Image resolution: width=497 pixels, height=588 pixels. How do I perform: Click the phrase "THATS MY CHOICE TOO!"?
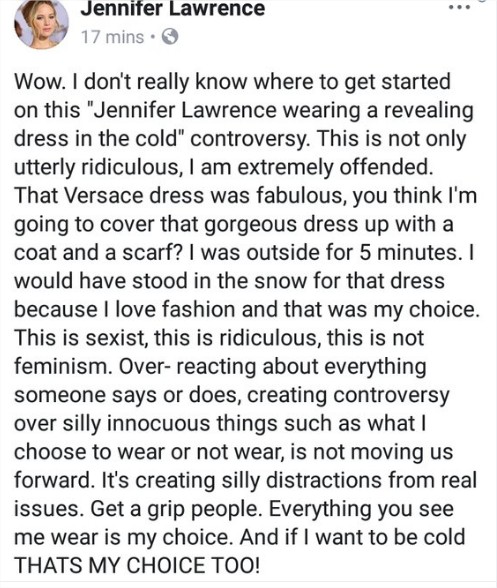point(137,565)
